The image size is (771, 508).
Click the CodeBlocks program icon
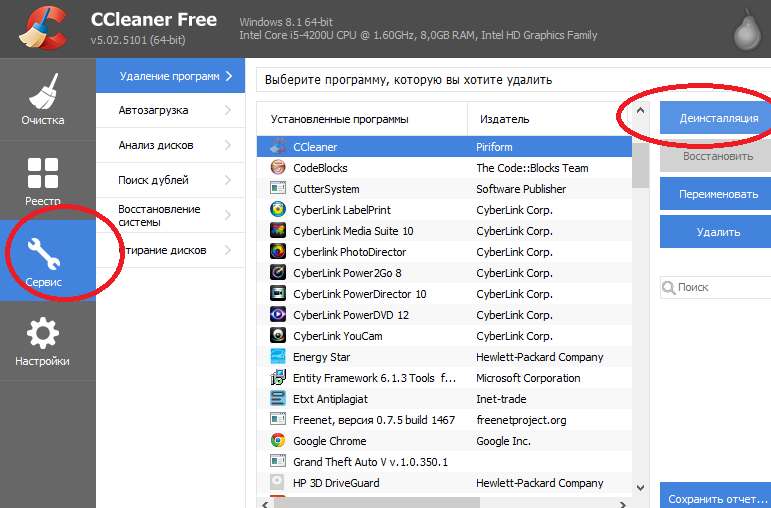278,168
